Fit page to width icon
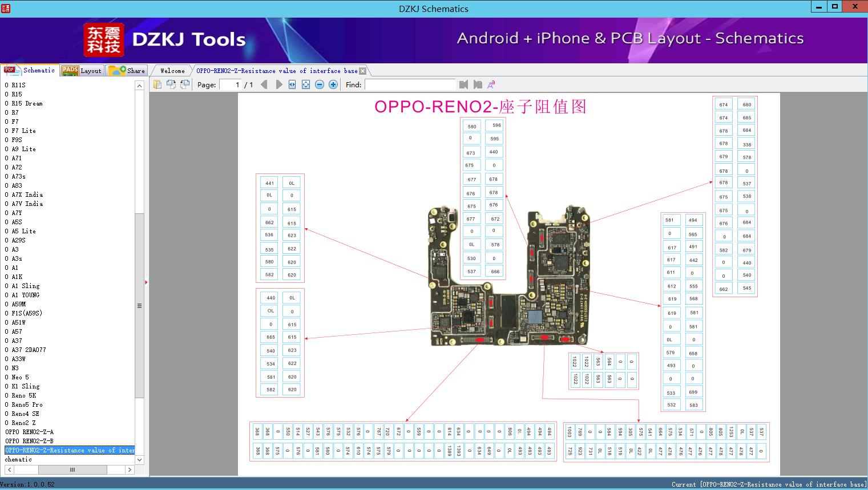The width and height of the screenshot is (868, 490). point(292,84)
